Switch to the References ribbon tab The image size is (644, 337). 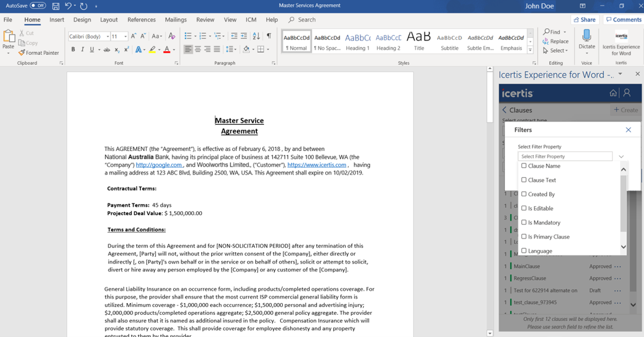(141, 19)
